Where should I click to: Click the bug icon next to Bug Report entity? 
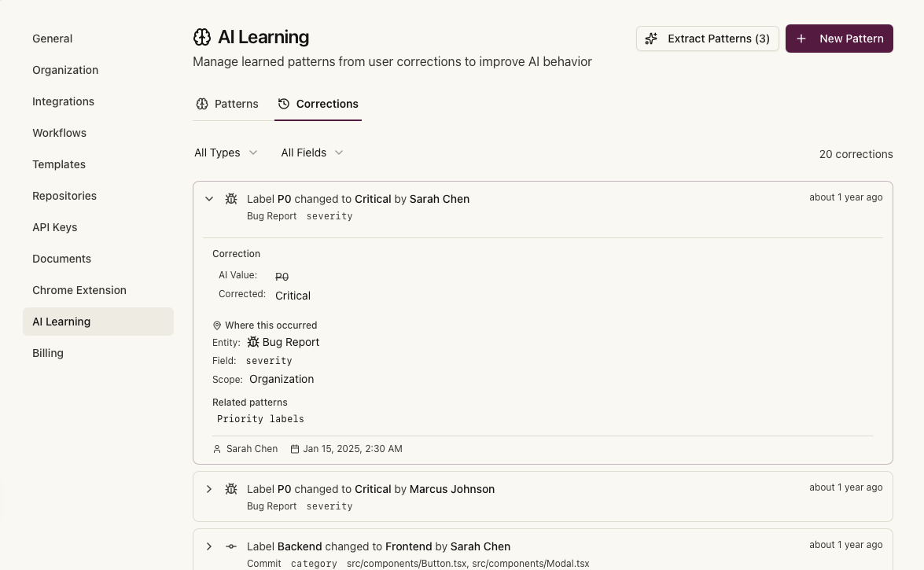coord(253,342)
